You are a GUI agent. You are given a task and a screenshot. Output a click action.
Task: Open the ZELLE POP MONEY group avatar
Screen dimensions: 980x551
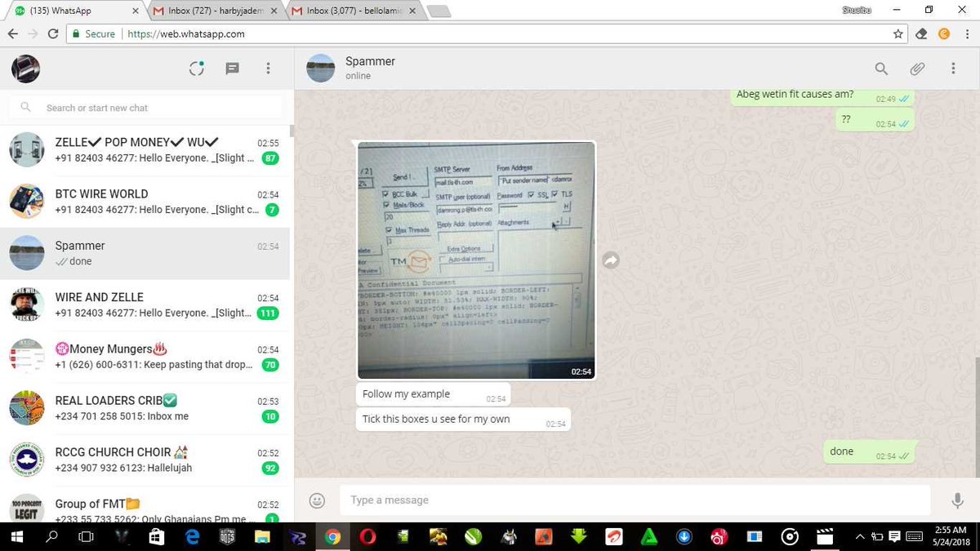26,150
